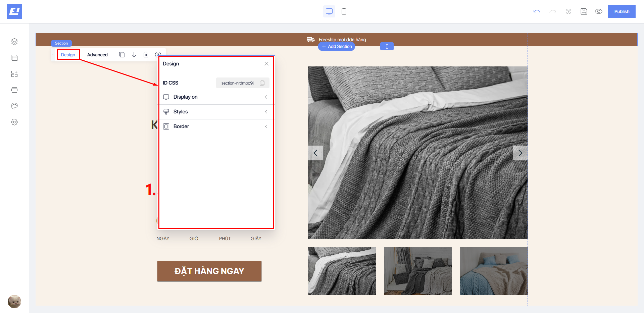Screen dimensions: 644x313
Task: Expand the Styles settings row
Action: tap(216, 112)
